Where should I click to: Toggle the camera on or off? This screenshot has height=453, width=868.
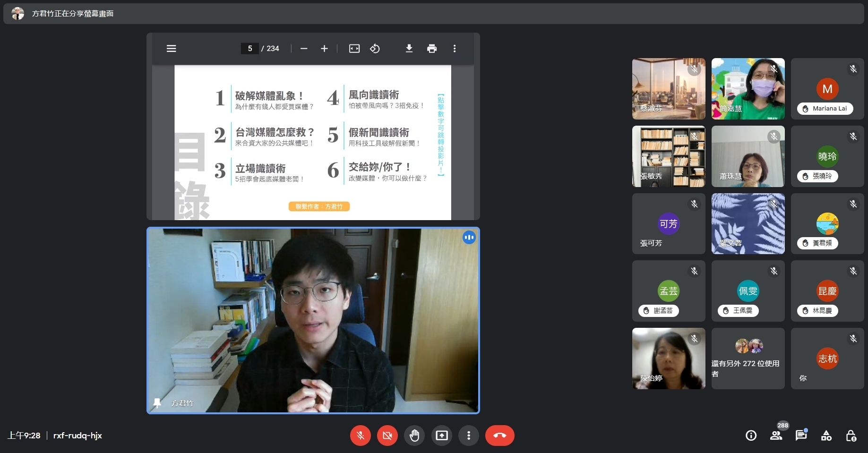pyautogui.click(x=387, y=436)
